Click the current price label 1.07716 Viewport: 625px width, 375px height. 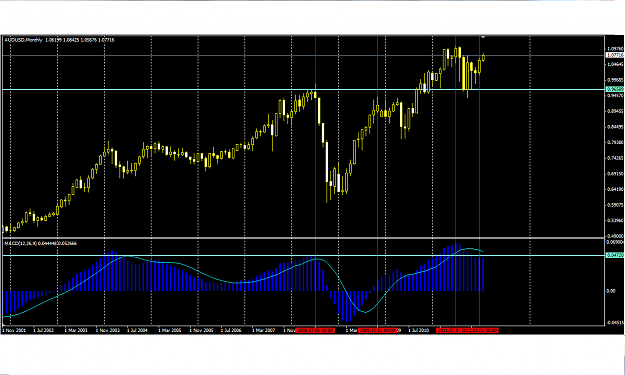tap(615, 55)
